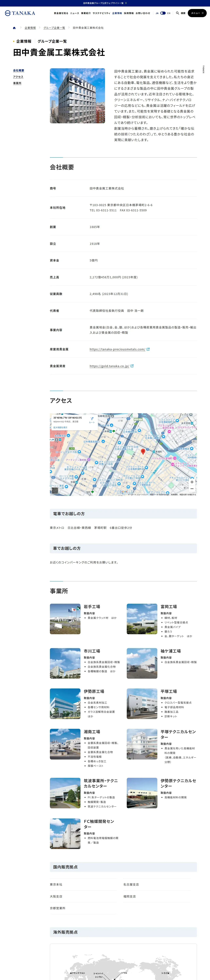The height and width of the screenshot is (980, 210).
Task: Click 京都営業所 in domestic sales list
Action: (x=58, y=908)
